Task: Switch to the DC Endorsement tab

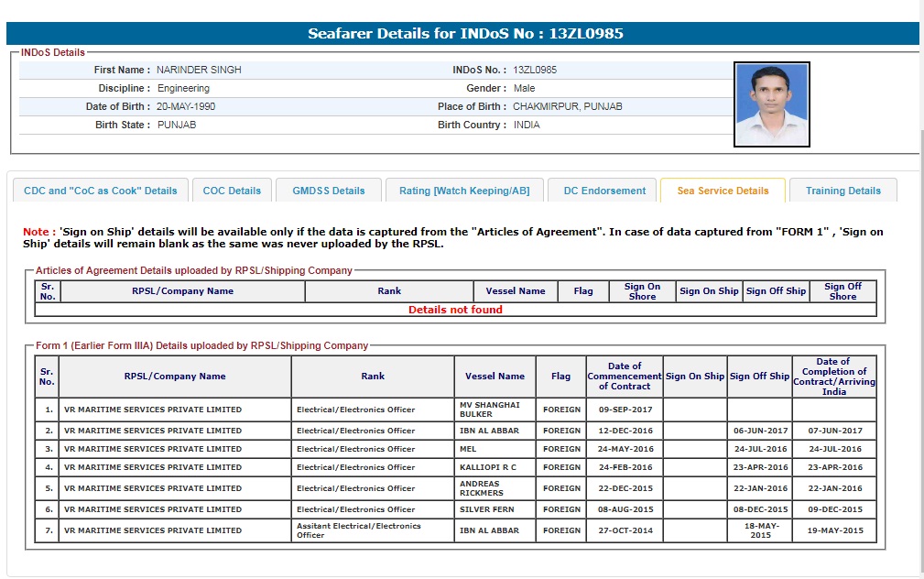Action: (604, 191)
